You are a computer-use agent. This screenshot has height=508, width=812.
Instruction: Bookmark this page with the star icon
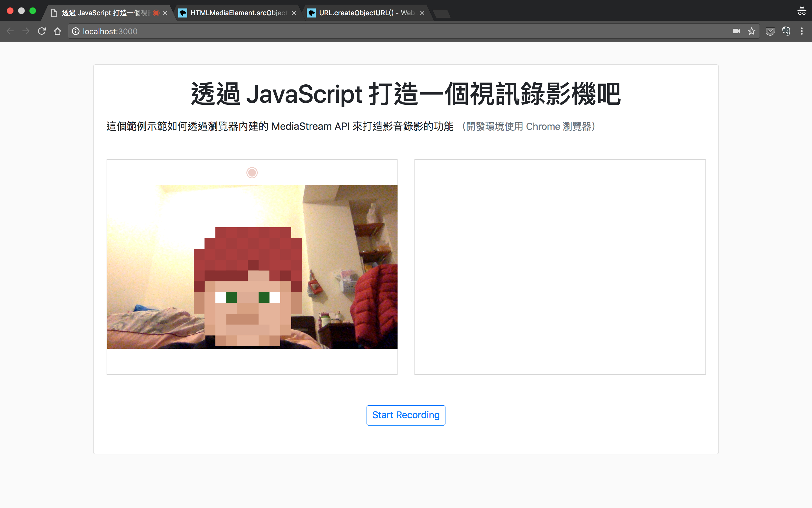coord(752,31)
